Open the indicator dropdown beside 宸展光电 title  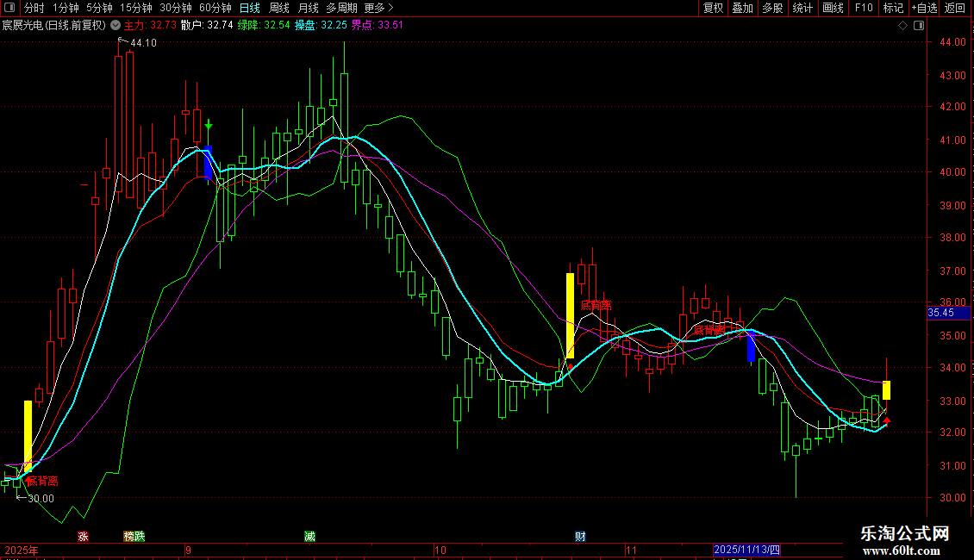(116, 26)
